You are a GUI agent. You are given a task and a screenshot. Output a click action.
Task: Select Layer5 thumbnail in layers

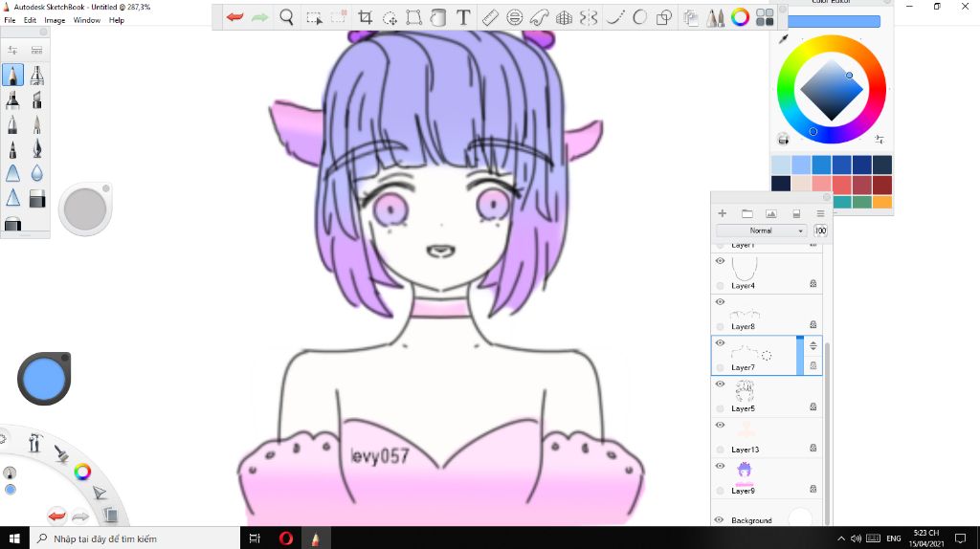click(x=745, y=391)
